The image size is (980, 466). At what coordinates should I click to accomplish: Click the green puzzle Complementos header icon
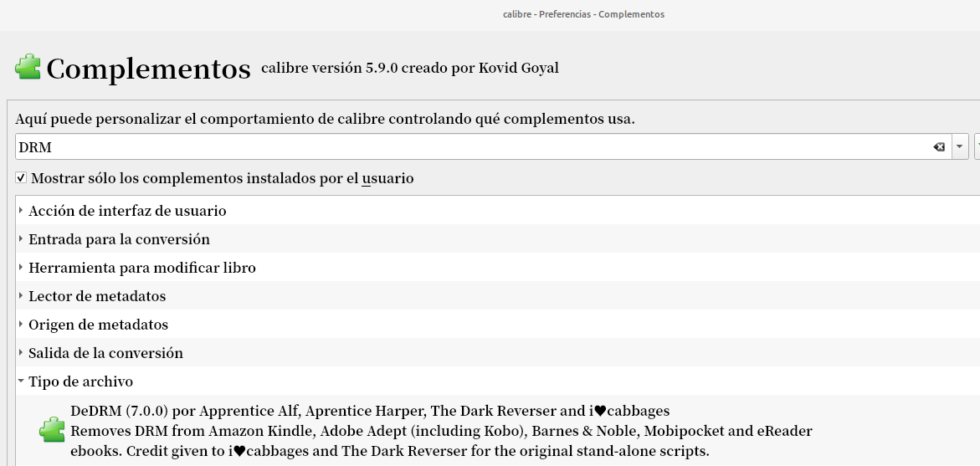[x=28, y=67]
